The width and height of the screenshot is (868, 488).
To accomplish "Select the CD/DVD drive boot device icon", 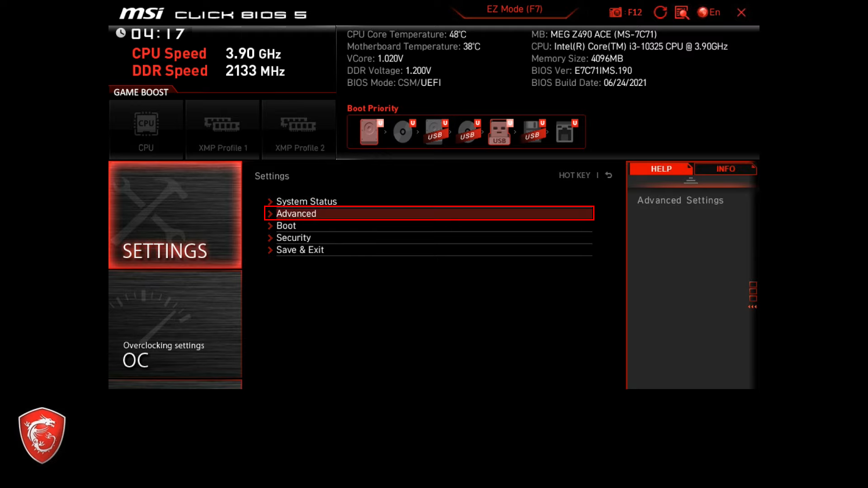I will (403, 132).
